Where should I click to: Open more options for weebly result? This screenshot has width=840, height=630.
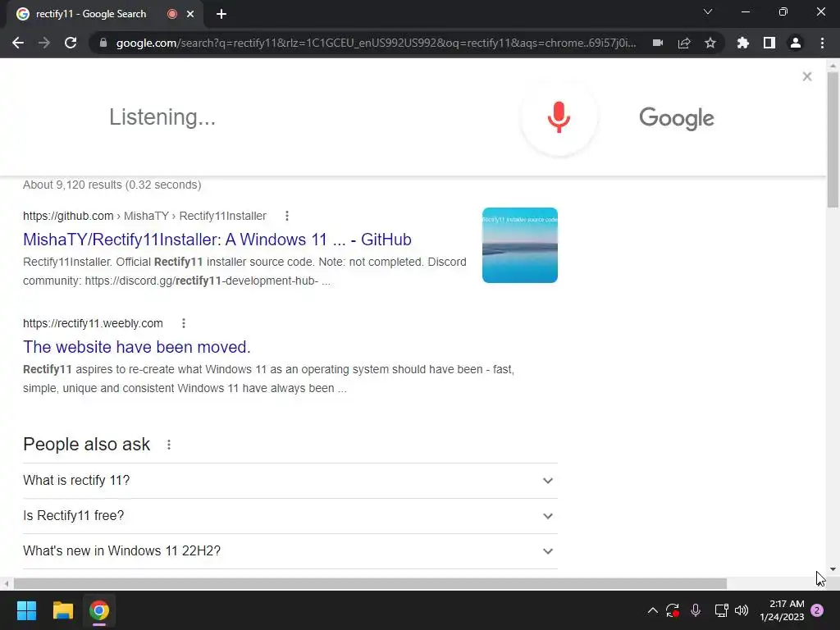[x=184, y=323]
